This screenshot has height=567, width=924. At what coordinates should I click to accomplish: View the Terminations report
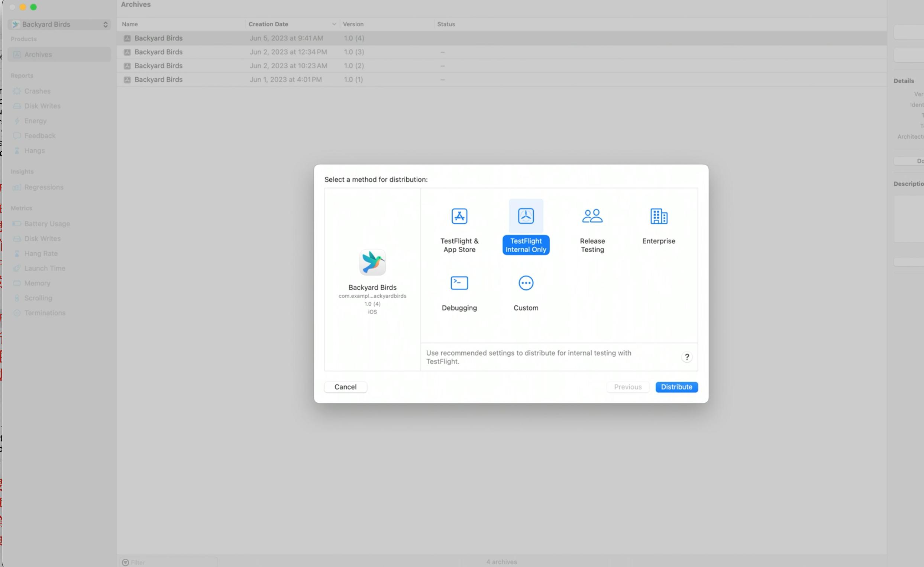(45, 313)
